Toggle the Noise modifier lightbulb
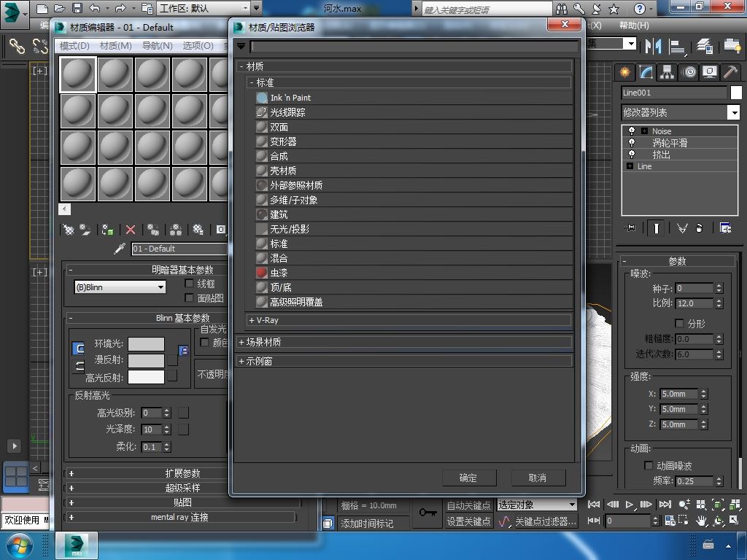This screenshot has width=747, height=560. click(632, 131)
